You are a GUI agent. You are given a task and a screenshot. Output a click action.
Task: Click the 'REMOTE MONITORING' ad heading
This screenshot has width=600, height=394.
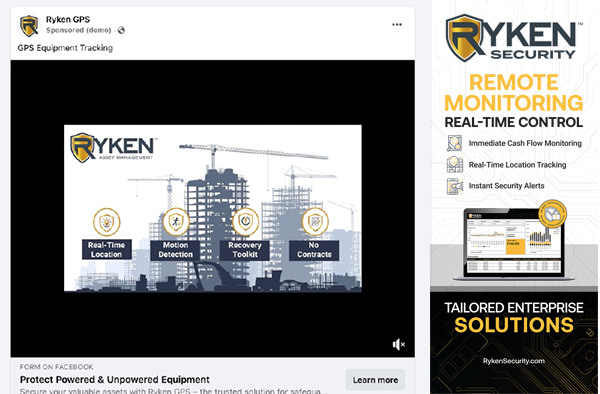pos(514,93)
